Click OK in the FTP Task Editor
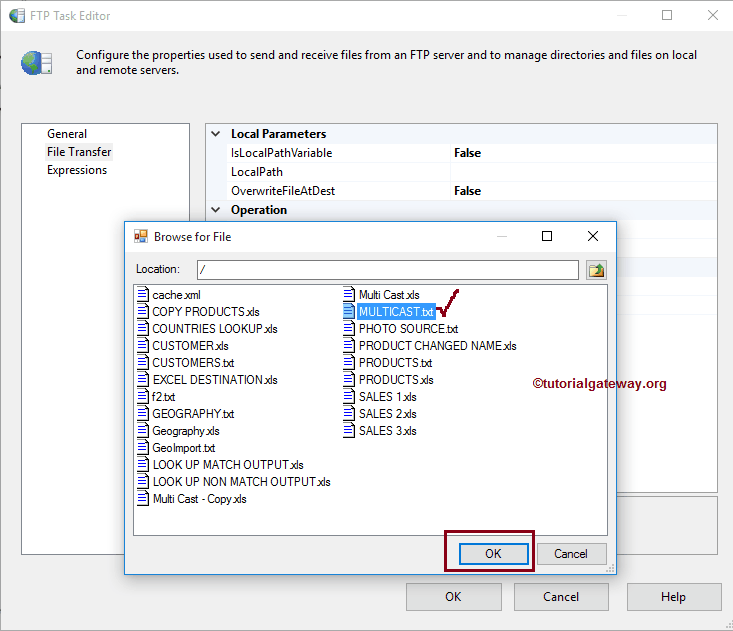 pos(453,597)
